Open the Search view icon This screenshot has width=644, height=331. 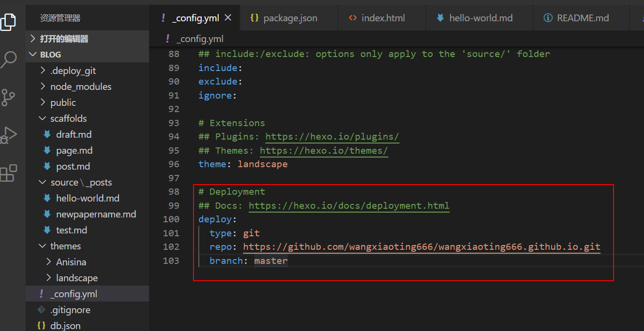[x=9, y=59]
